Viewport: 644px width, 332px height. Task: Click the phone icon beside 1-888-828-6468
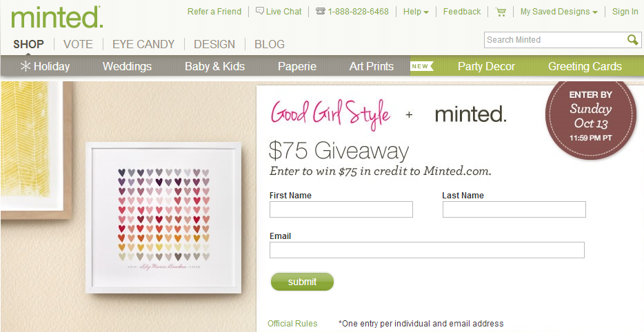point(321,12)
